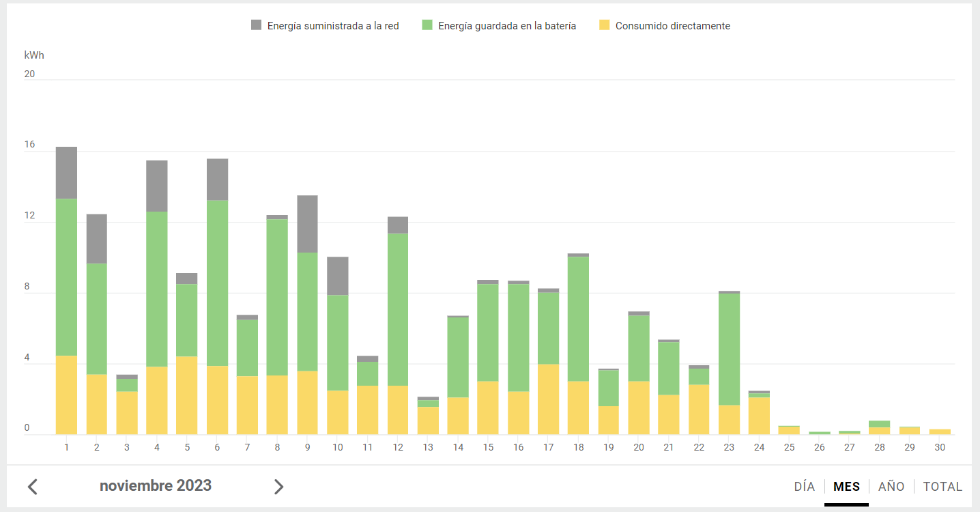The height and width of the screenshot is (512, 980).
Task: Click gray swatch for Energía suministrada a la red
Action: pos(257,25)
